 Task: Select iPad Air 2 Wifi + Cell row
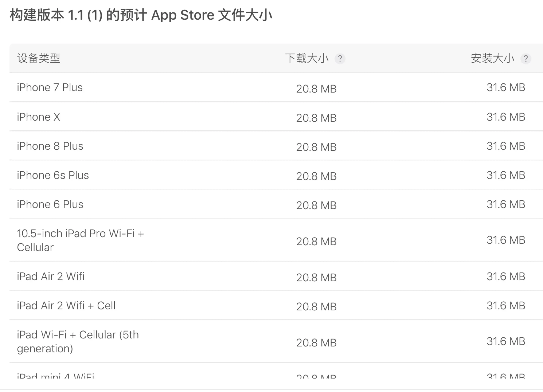point(66,306)
